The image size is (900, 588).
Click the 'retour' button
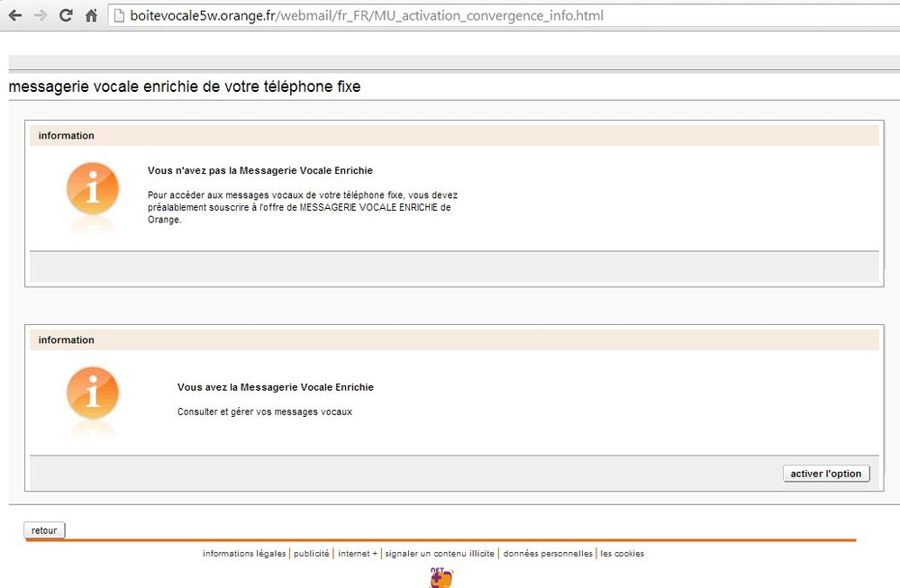44,530
